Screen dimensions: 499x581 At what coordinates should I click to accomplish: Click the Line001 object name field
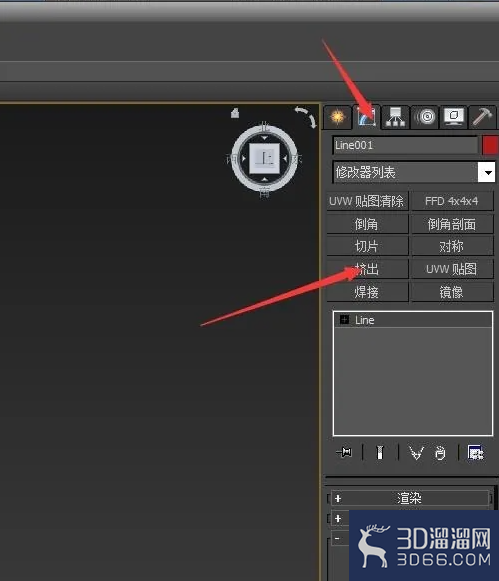tap(406, 145)
